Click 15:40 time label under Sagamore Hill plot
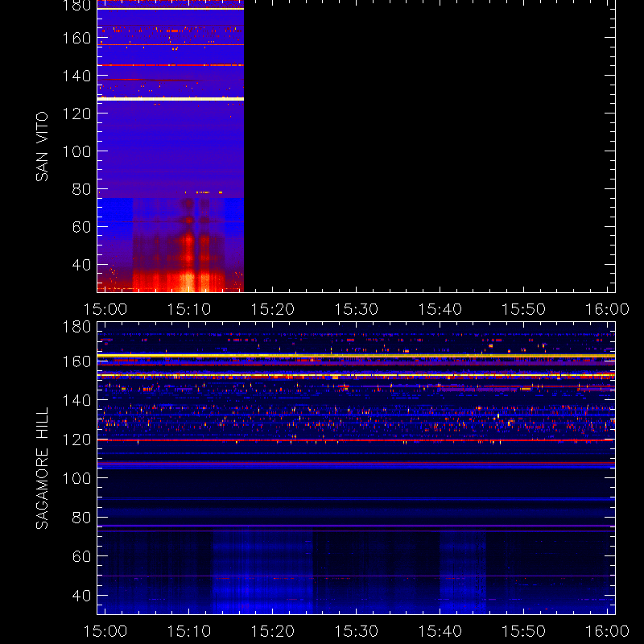The width and height of the screenshot is (644, 644). (440, 631)
